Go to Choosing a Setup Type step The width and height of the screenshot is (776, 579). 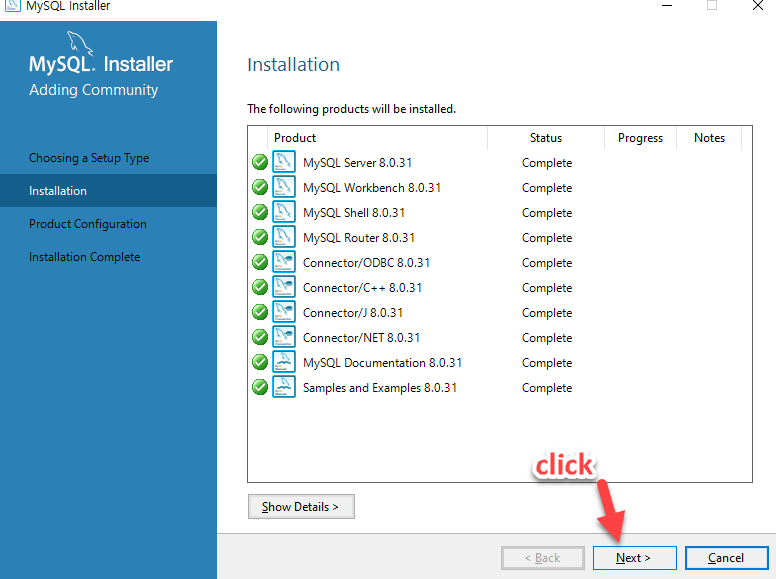coord(89,158)
